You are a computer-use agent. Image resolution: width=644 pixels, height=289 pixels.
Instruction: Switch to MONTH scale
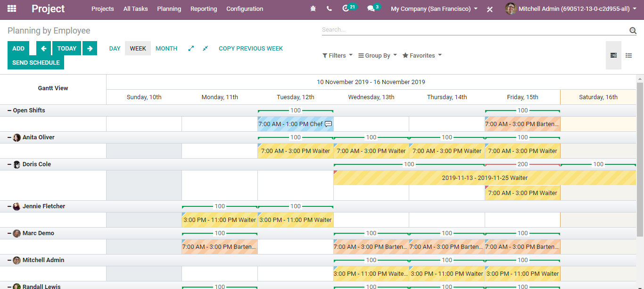(x=166, y=48)
